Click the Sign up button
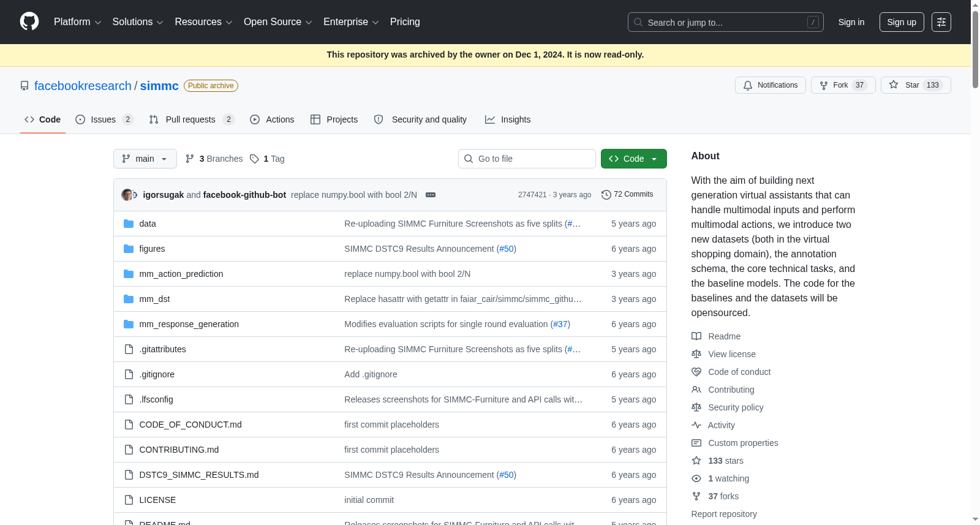The width and height of the screenshot is (980, 525). pos(902,22)
